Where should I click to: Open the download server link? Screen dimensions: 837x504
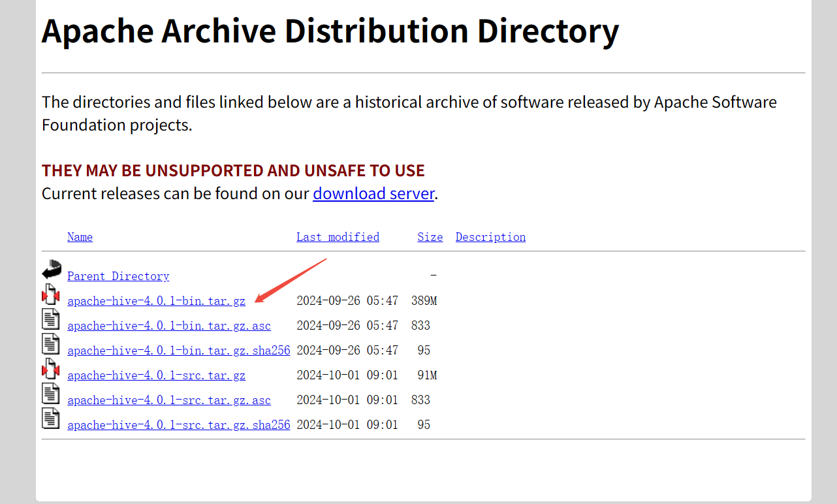click(x=373, y=194)
